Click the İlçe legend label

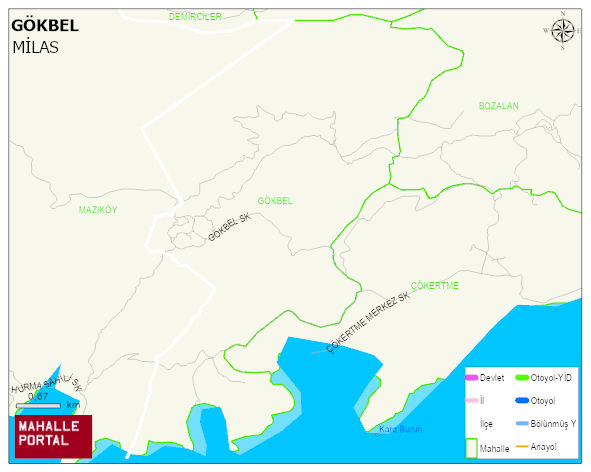(486, 424)
